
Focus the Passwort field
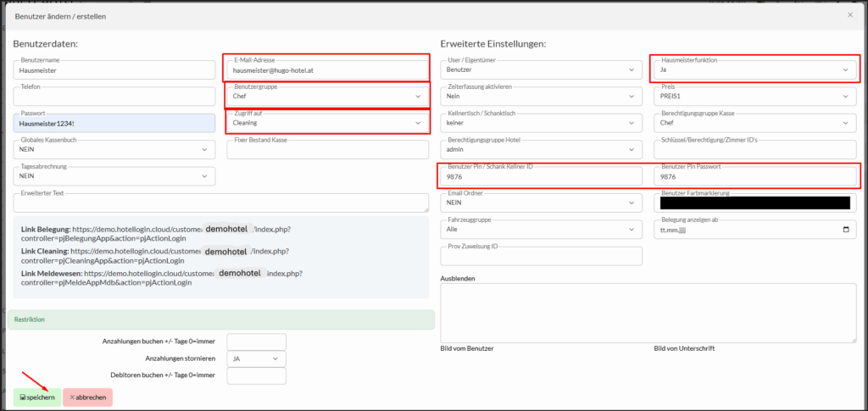click(x=114, y=124)
